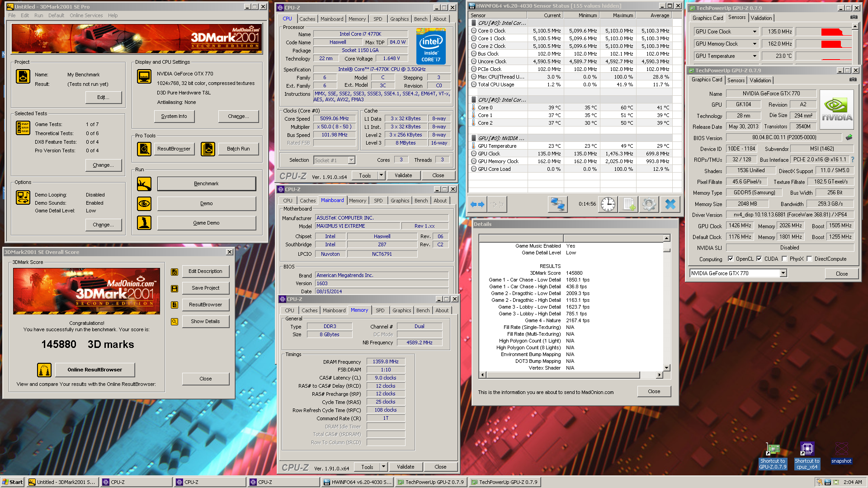Click the Untitled - 3DMark2001 taskbar button
The height and width of the screenshot is (488, 868).
(62, 482)
